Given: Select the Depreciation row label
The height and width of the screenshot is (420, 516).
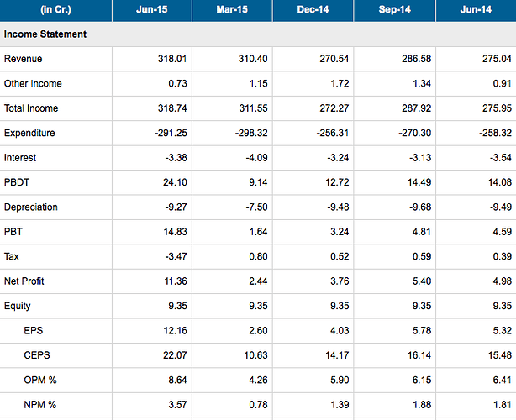Looking at the screenshot, I should (30, 207).
